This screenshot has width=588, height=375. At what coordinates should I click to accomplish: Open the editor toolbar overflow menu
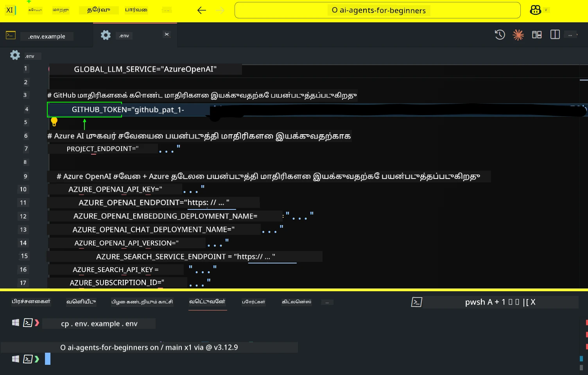(570, 34)
